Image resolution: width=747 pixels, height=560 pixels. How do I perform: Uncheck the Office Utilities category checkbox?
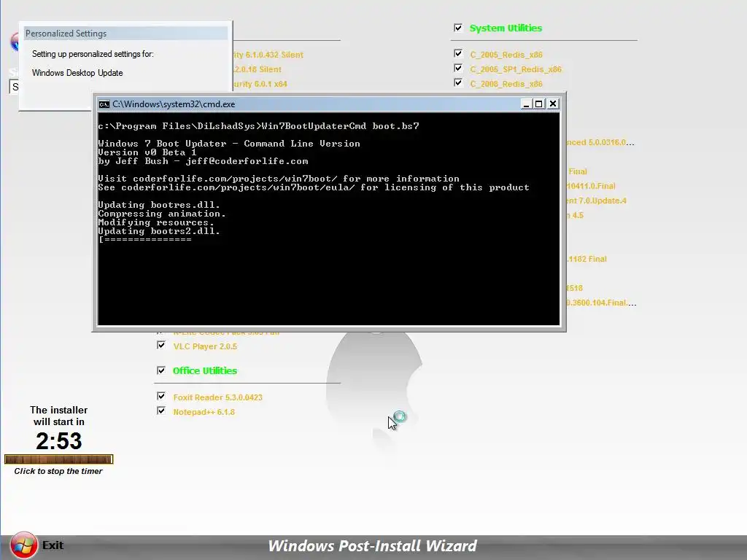coord(161,370)
